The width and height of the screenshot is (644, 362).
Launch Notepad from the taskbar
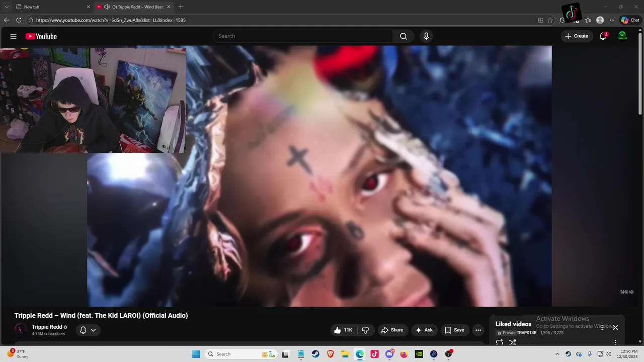click(301, 354)
